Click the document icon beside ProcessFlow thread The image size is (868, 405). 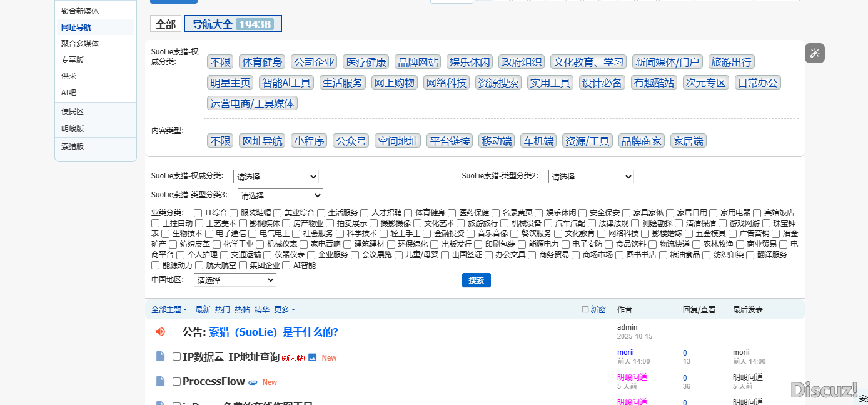point(161,381)
